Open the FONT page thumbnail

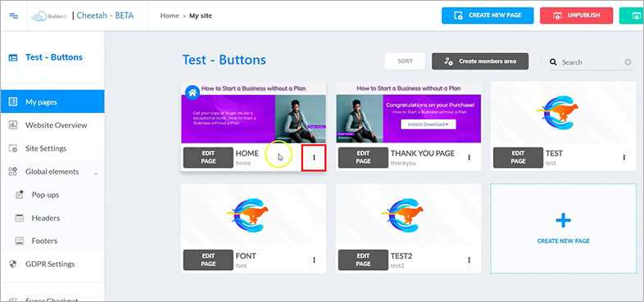pos(253,215)
